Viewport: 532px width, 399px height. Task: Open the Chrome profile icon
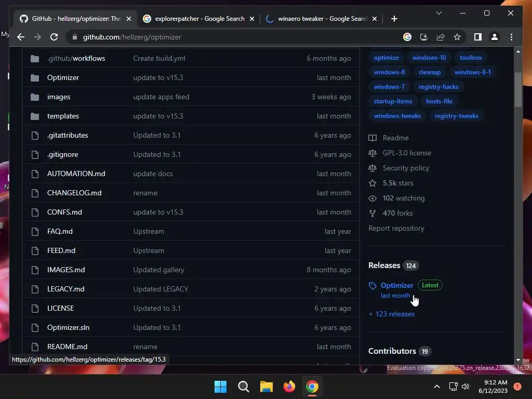click(x=495, y=37)
